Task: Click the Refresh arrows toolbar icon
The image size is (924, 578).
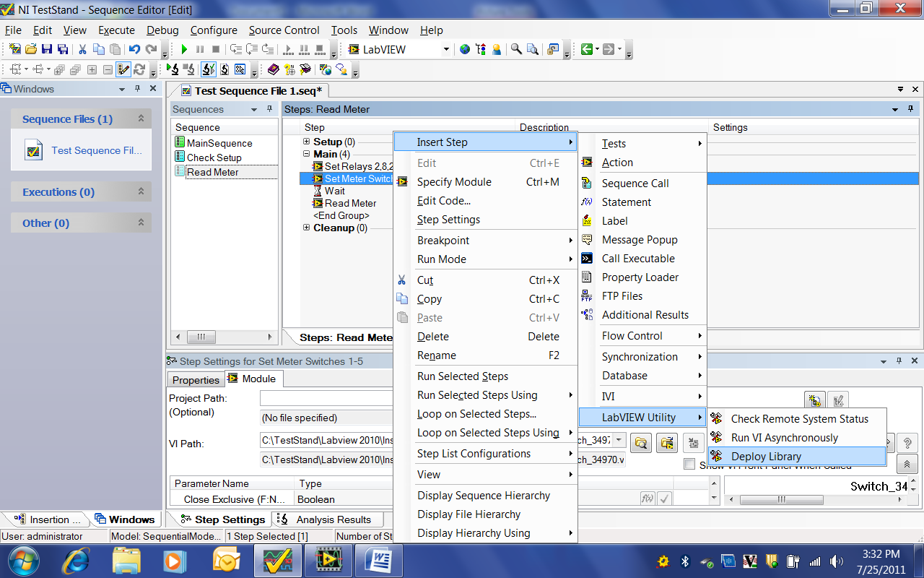Action: click(x=139, y=69)
